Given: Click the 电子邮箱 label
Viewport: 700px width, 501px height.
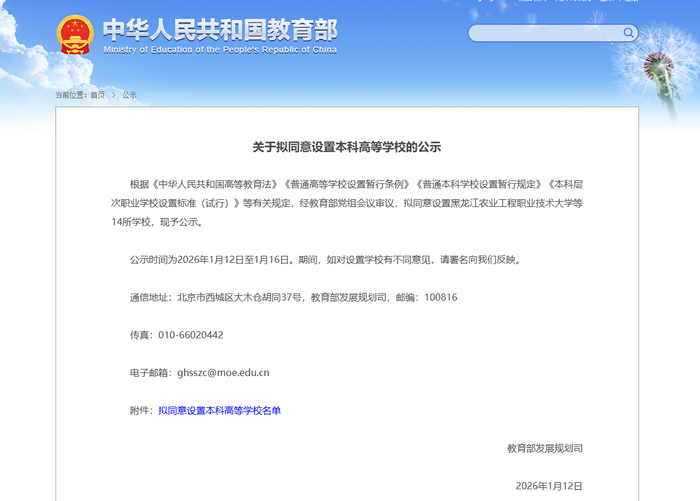Looking at the screenshot, I should pyautogui.click(x=149, y=372).
